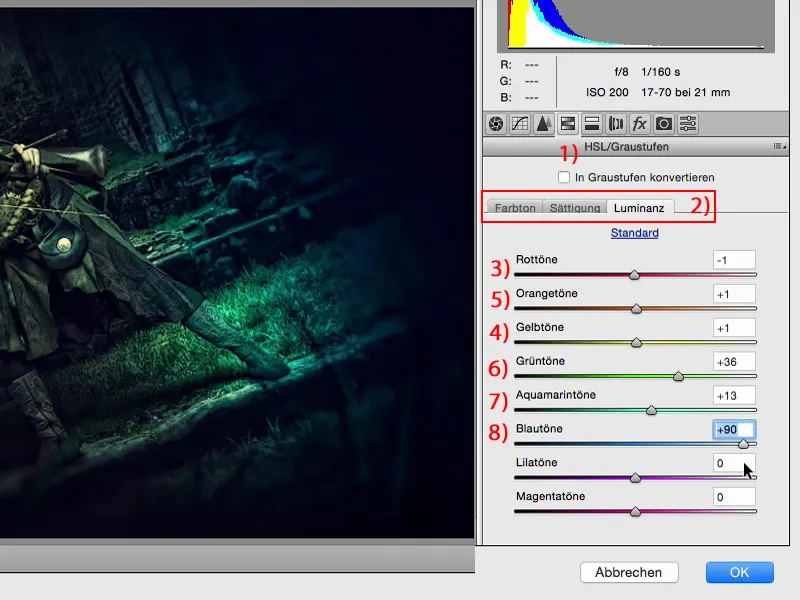The width and height of the screenshot is (800, 600).
Task: Open the Split Toning panel
Action: (x=592, y=124)
